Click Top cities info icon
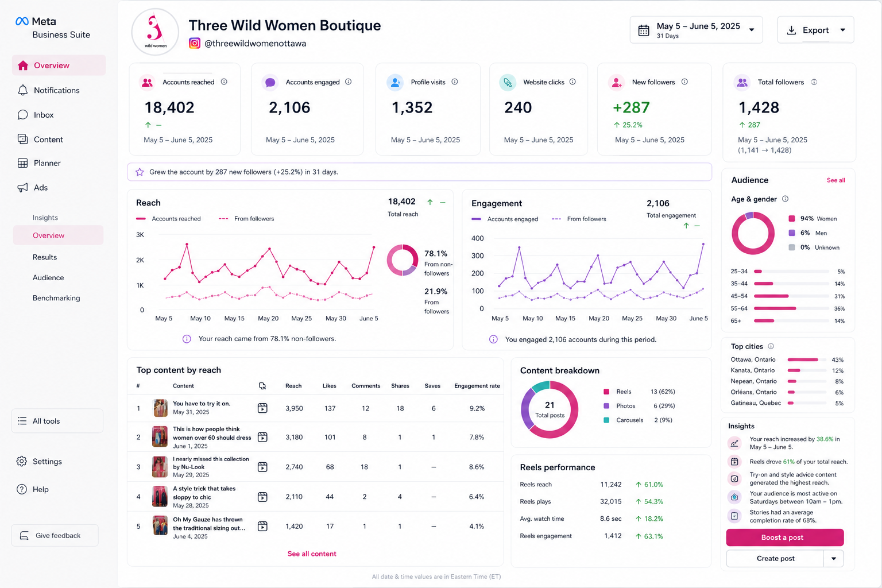Viewport: 882px width, 588px height. pos(771,346)
